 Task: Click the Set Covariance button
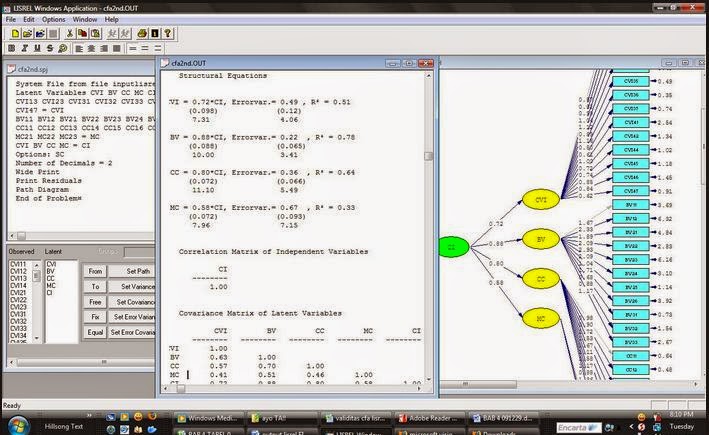coord(132,302)
